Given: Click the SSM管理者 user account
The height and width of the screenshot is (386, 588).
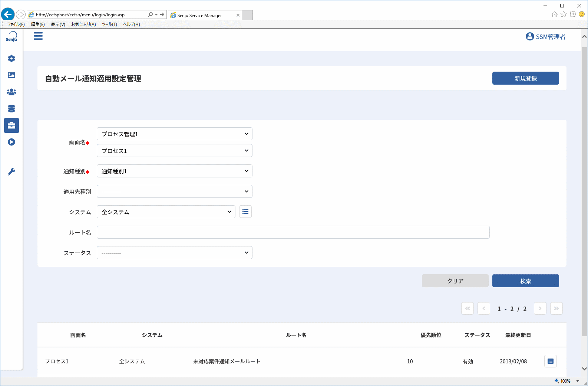Looking at the screenshot, I should [545, 37].
